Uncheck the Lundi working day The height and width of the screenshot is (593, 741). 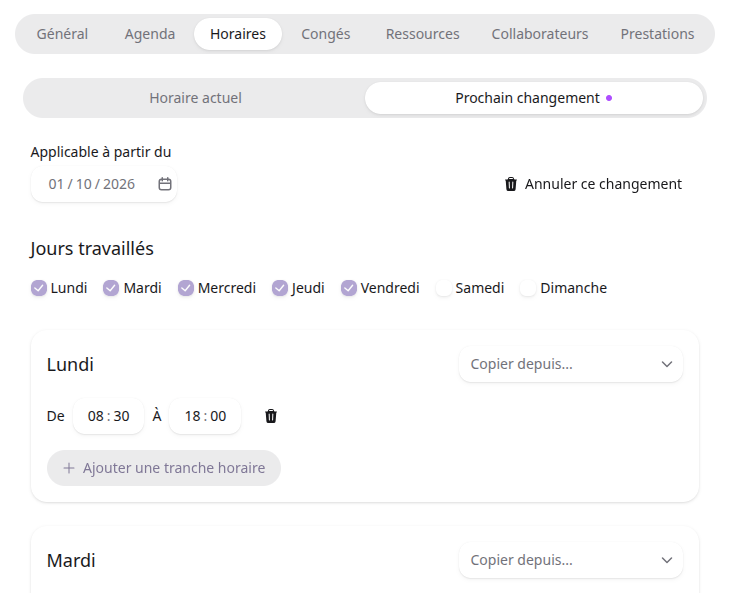[39, 288]
